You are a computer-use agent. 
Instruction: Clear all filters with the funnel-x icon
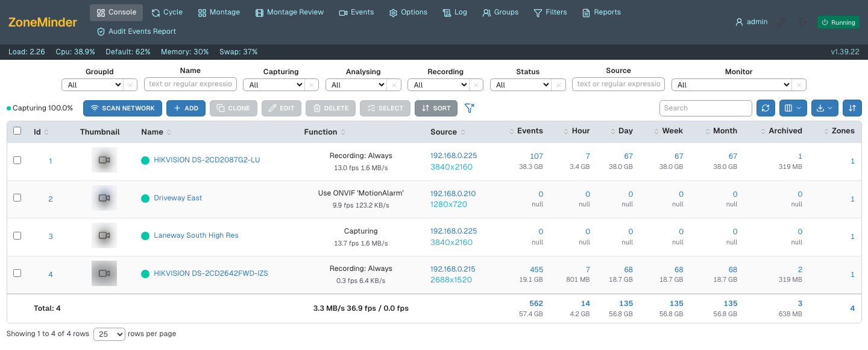470,108
